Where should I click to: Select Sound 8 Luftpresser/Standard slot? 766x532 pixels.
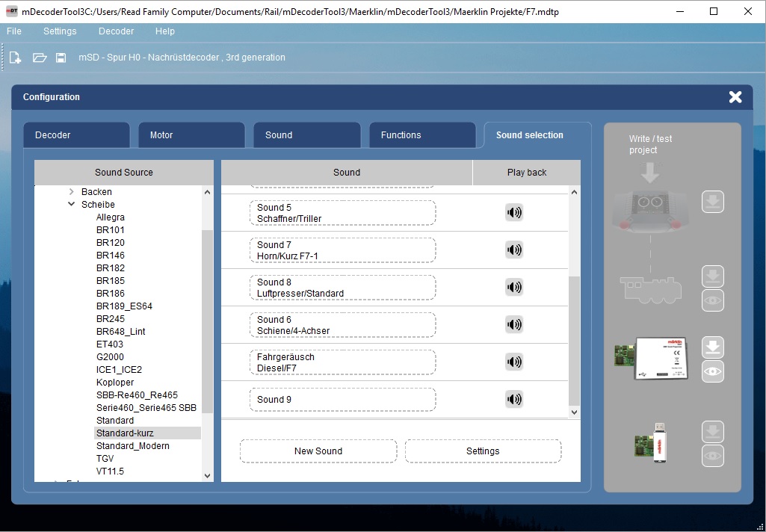[x=342, y=288]
